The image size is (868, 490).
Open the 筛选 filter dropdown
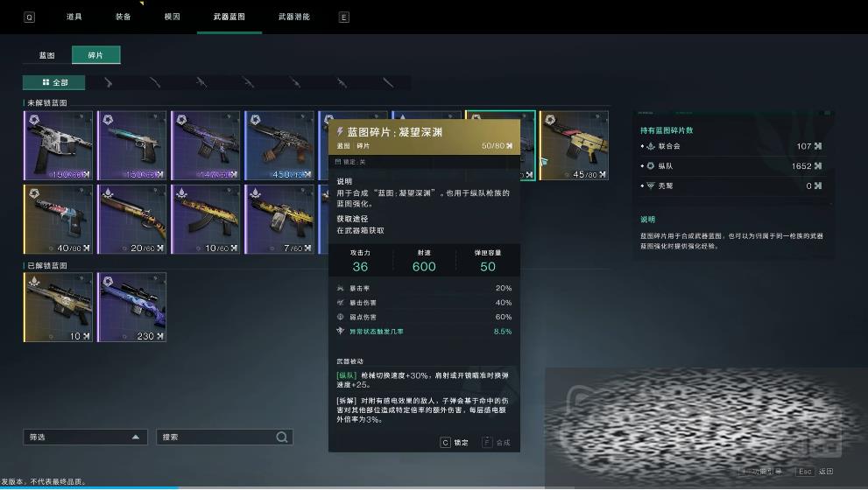point(85,437)
